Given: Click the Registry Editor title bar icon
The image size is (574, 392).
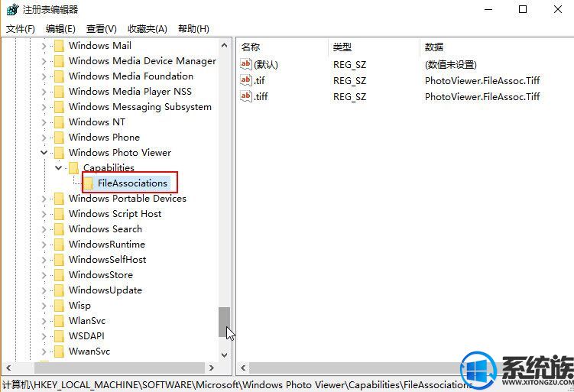Looking at the screenshot, I should coord(12,9).
